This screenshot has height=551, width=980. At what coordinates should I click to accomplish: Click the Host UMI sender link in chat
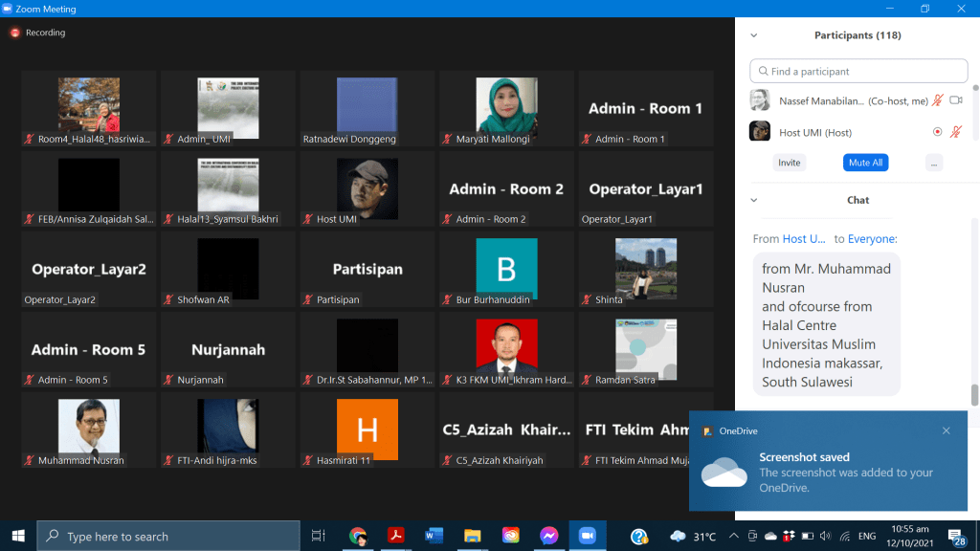click(804, 239)
